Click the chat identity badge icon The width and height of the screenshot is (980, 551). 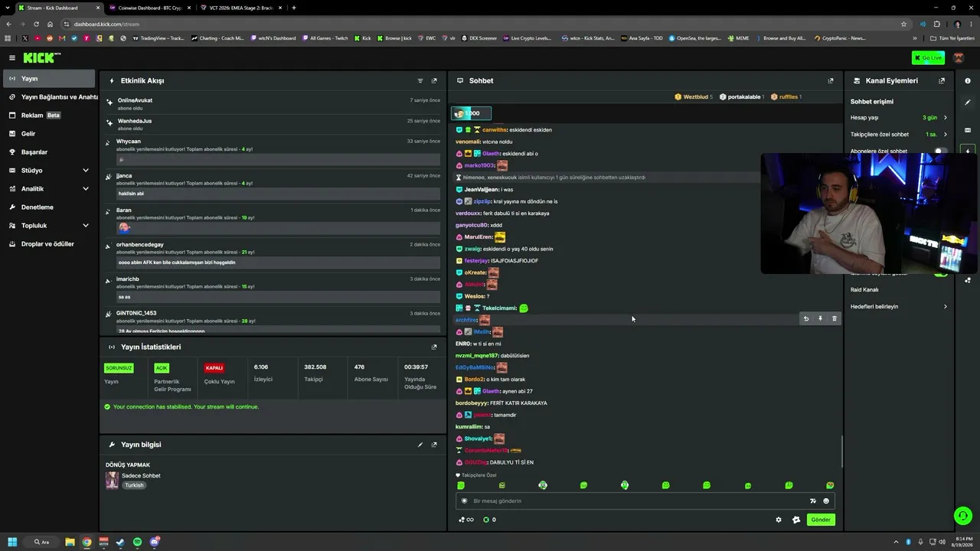point(464,501)
